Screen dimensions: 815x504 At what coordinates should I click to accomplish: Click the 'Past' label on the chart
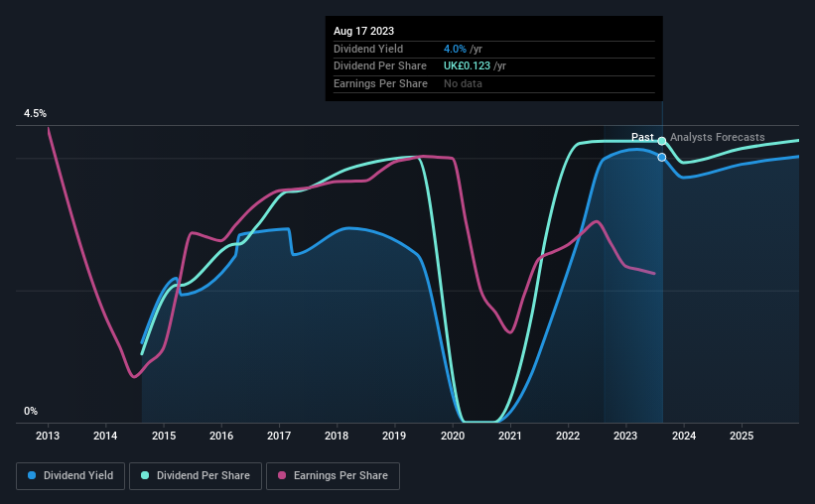pos(642,137)
